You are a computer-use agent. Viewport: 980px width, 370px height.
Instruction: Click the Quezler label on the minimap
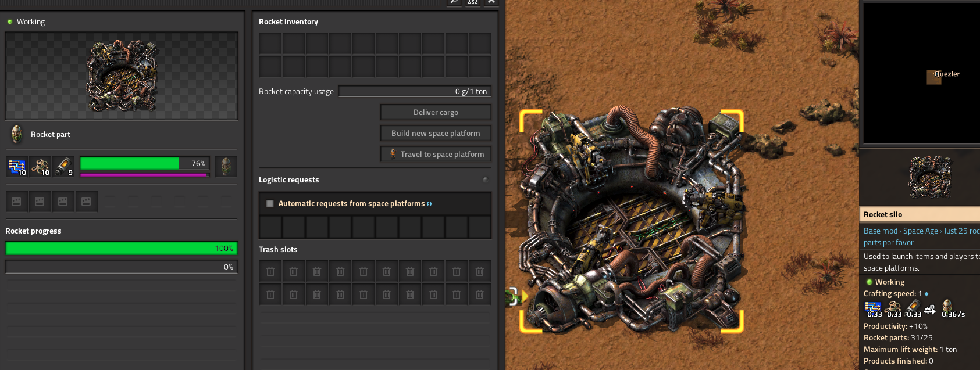pyautogui.click(x=947, y=74)
